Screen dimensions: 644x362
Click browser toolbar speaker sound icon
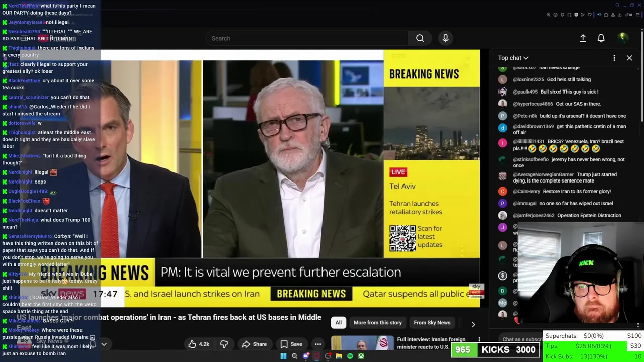tap(599, 15)
